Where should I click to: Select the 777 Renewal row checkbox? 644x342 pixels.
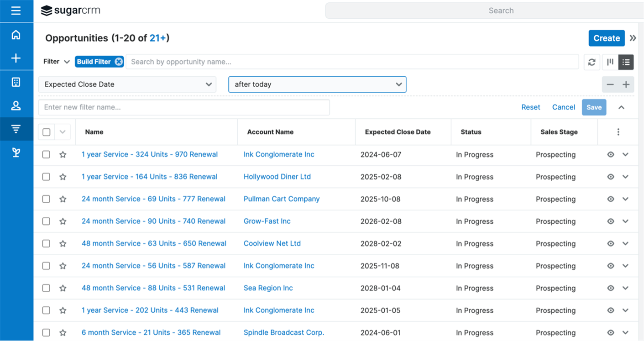click(46, 199)
